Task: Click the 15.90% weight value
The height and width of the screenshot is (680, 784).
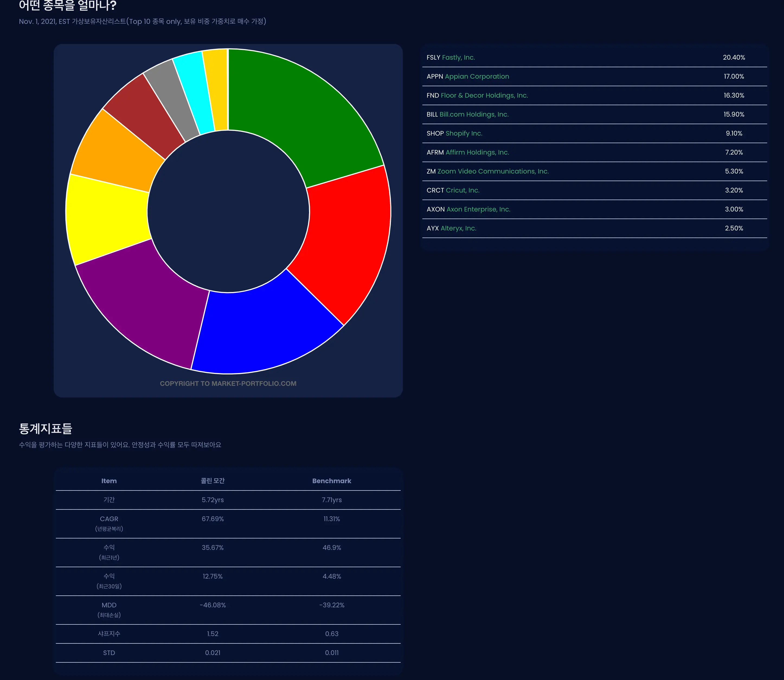Action: (734, 114)
